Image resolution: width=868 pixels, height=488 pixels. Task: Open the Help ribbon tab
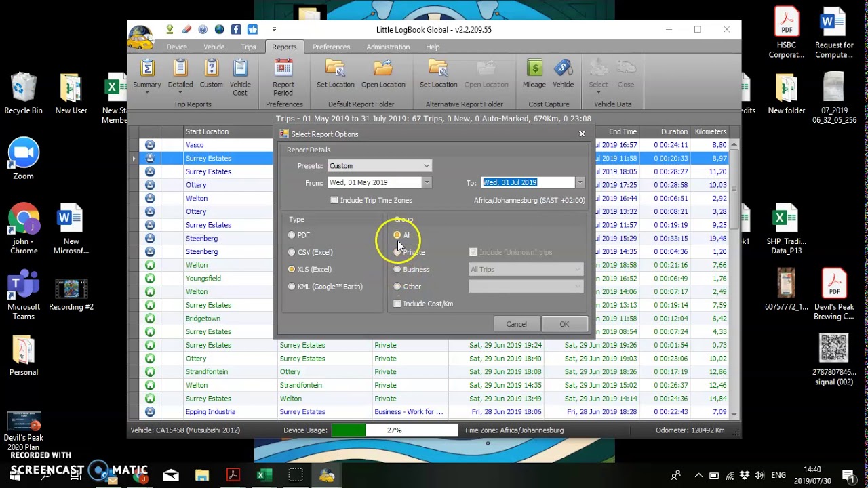pyautogui.click(x=433, y=47)
